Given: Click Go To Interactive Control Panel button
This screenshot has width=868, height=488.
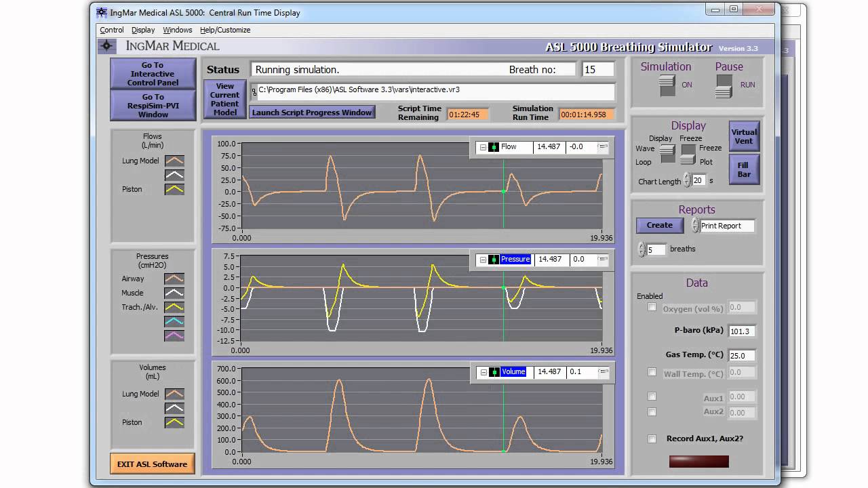Looking at the screenshot, I should (x=153, y=74).
